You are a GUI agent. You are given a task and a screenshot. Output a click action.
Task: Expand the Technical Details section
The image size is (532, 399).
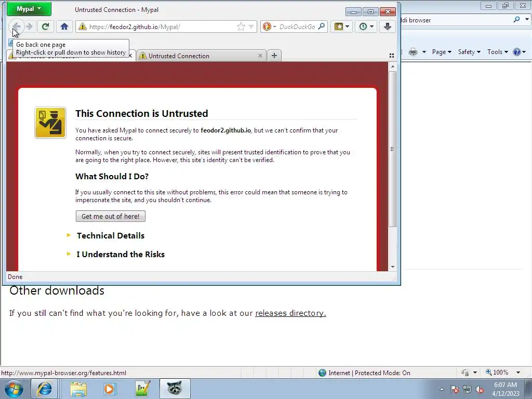point(111,235)
